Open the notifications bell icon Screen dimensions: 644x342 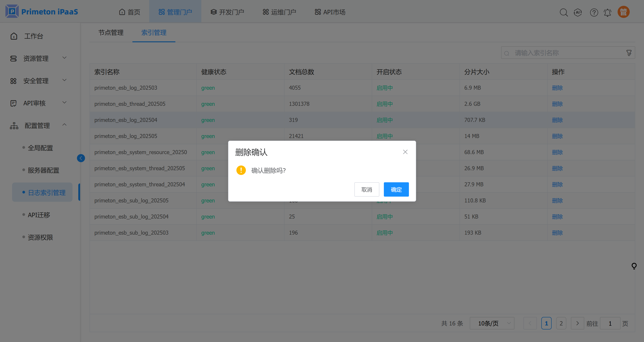click(x=608, y=12)
